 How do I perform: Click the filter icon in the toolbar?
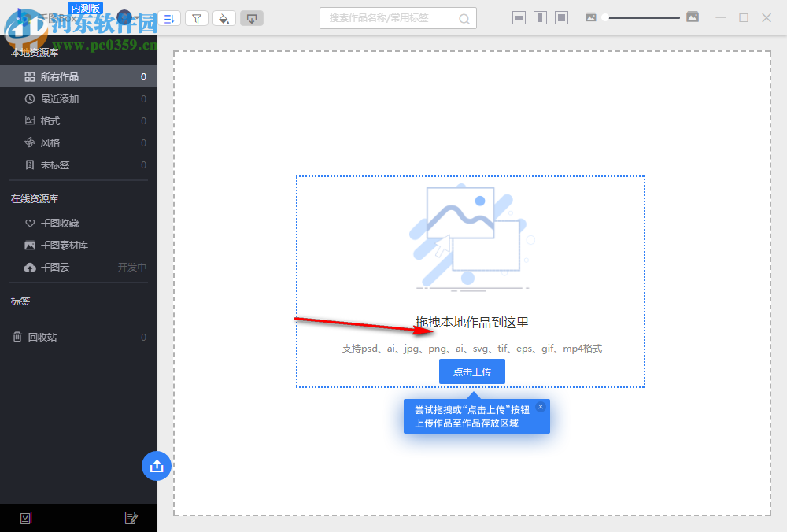(197, 18)
